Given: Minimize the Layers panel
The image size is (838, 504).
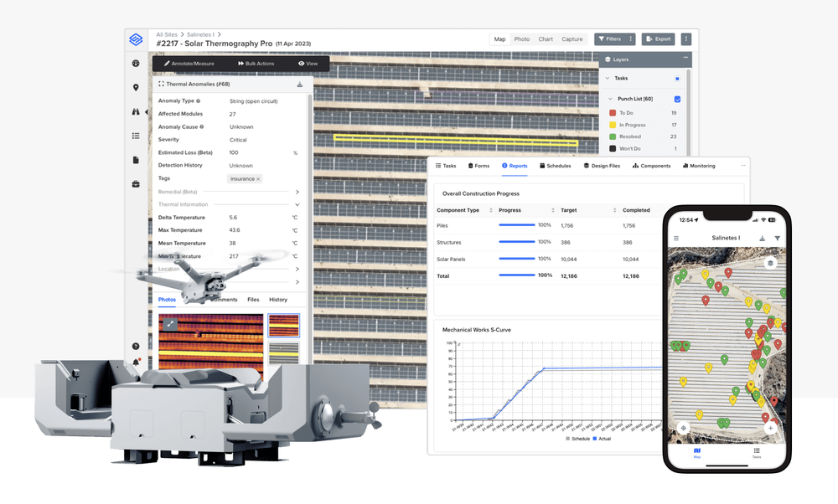Looking at the screenshot, I should (685, 58).
